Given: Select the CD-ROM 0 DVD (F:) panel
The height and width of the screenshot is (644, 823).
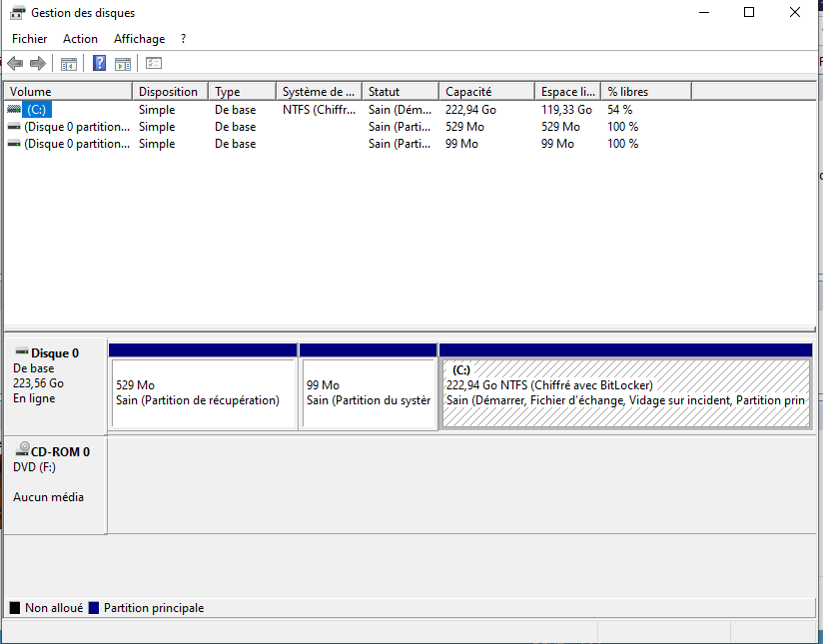Looking at the screenshot, I should 55,485.
